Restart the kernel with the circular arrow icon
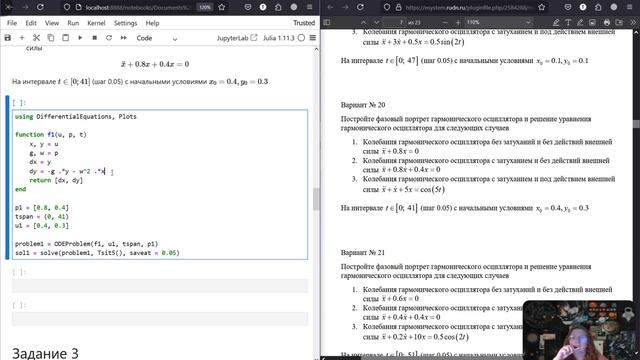Image resolution: width=640 pixels, height=360 pixels. tap(109, 38)
